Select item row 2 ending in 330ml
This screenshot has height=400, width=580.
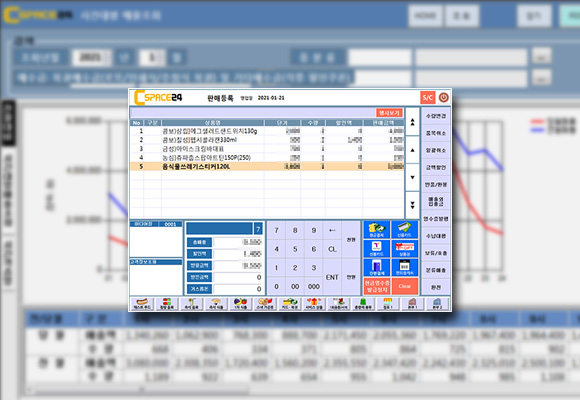click(x=267, y=140)
